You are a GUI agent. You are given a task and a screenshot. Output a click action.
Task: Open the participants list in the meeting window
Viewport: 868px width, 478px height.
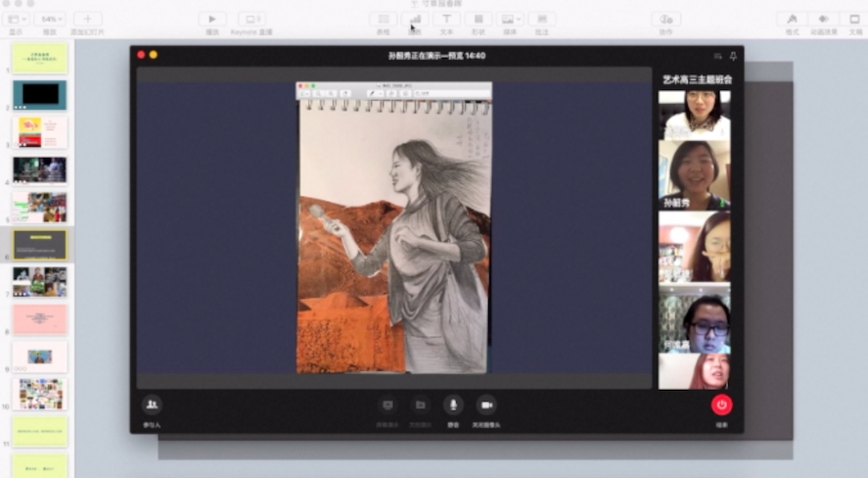[152, 405]
